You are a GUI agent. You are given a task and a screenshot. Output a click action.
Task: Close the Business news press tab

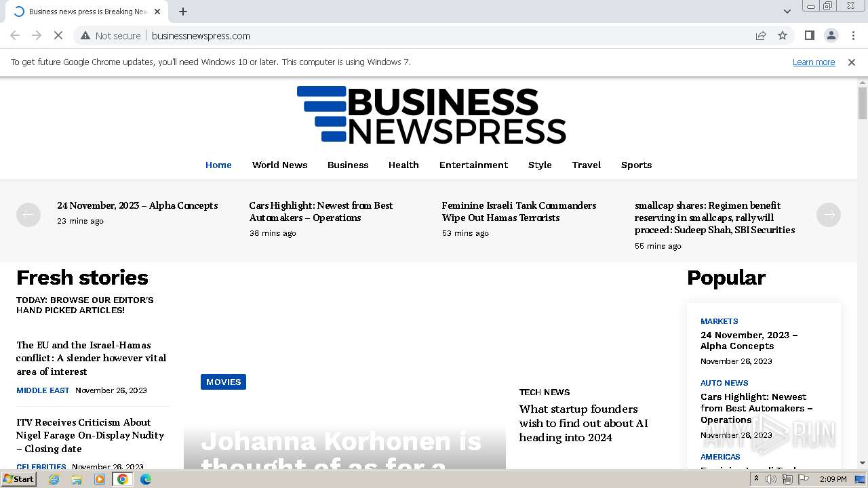click(x=157, y=12)
